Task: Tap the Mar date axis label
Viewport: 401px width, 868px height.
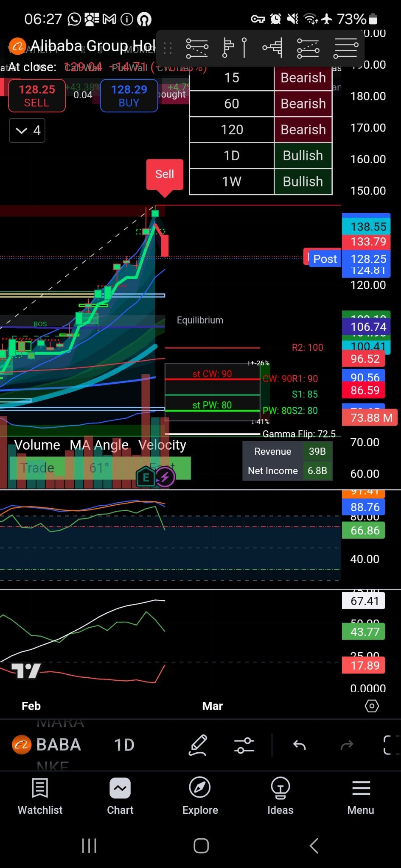Action: (x=213, y=706)
